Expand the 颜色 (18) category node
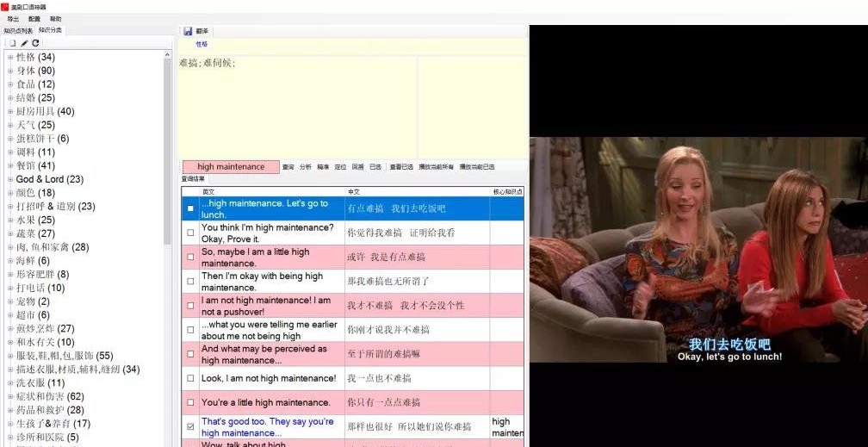Image resolution: width=868 pixels, height=447 pixels. [x=10, y=193]
